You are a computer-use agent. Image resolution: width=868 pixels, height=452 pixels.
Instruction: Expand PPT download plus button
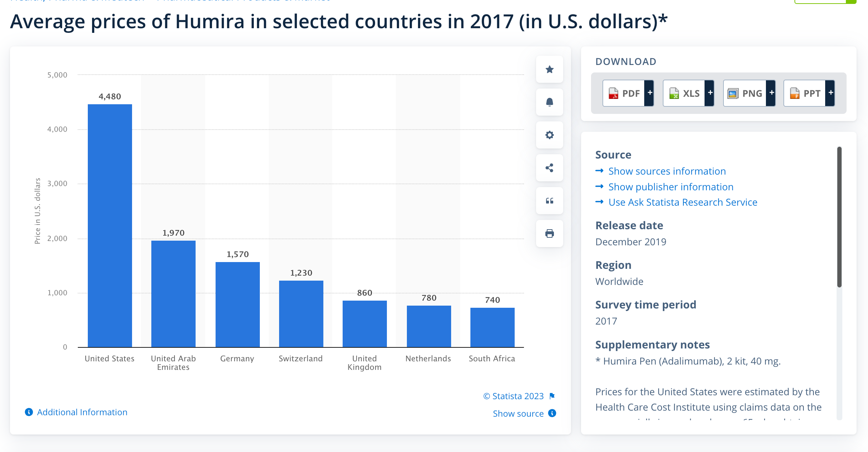coord(831,93)
